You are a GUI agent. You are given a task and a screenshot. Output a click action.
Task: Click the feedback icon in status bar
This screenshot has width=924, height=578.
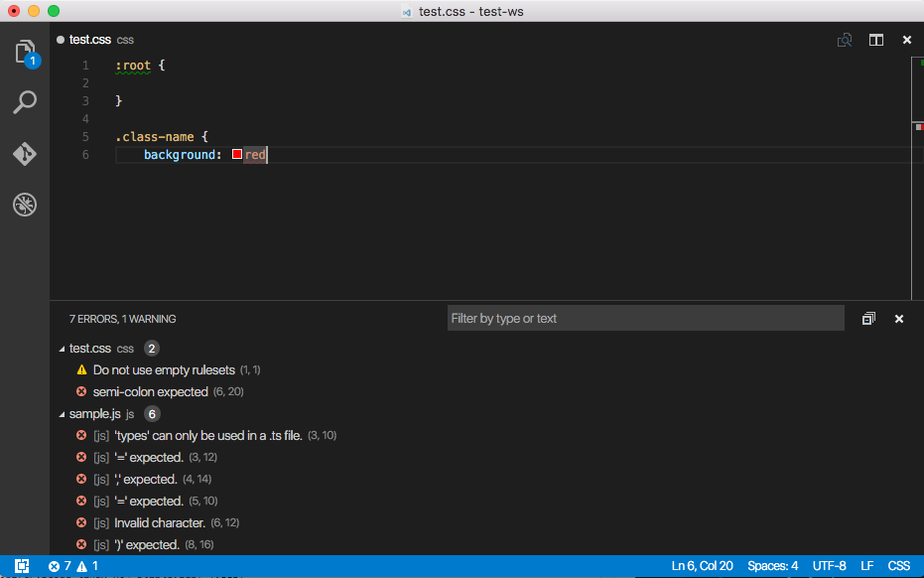pos(21,566)
